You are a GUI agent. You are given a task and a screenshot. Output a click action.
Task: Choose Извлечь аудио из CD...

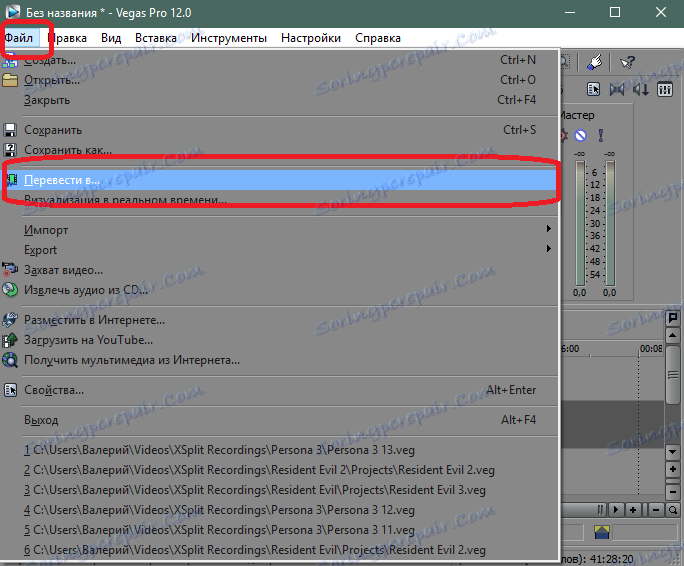280,290
